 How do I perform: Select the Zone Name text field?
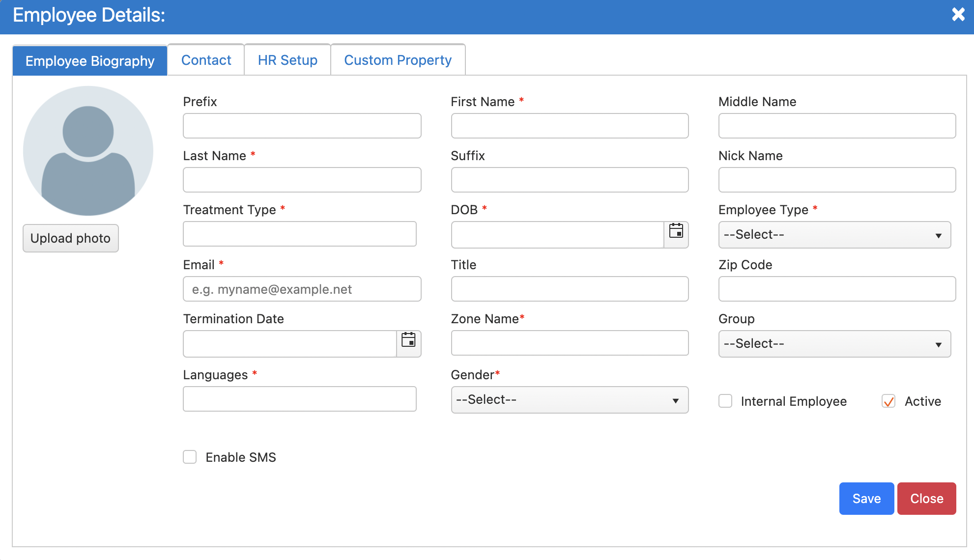[569, 343]
